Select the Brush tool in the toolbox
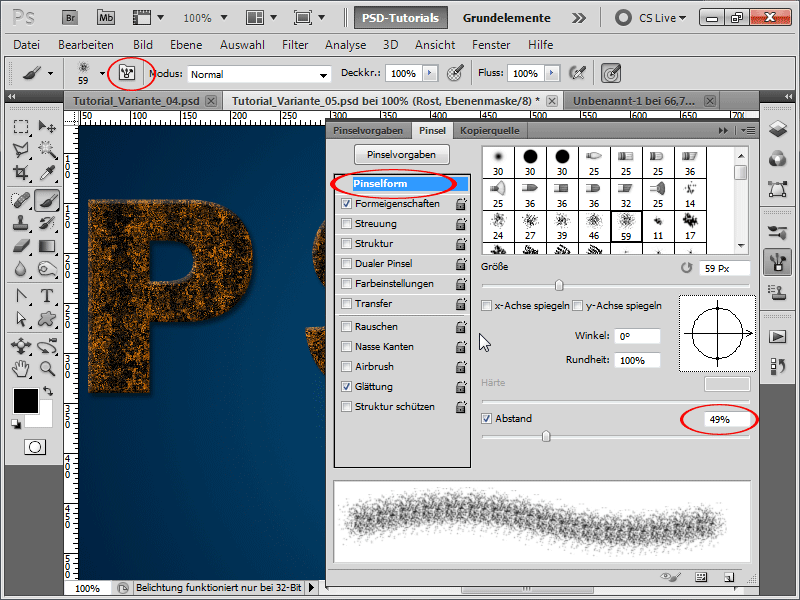Image resolution: width=800 pixels, height=600 pixels. (x=47, y=200)
